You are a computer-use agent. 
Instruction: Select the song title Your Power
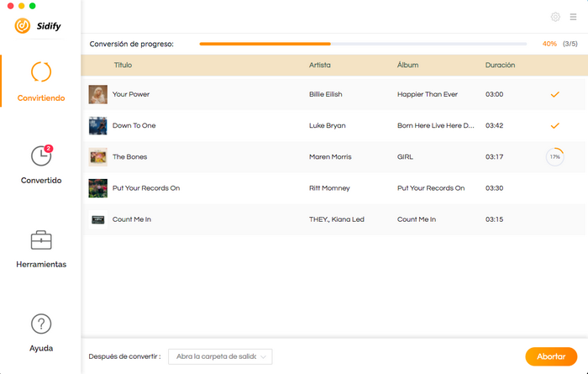(x=131, y=94)
